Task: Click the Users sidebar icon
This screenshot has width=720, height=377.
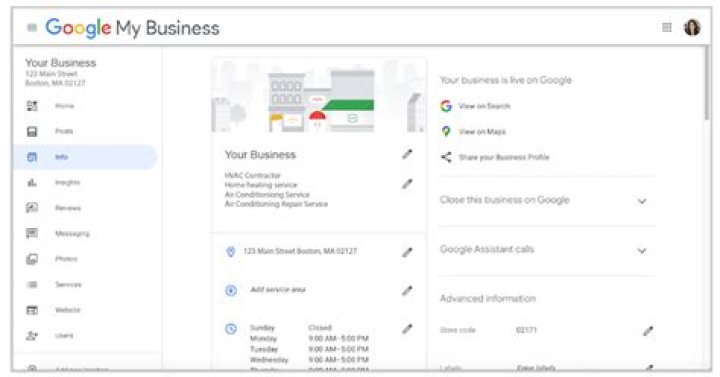Action: pyautogui.click(x=32, y=336)
